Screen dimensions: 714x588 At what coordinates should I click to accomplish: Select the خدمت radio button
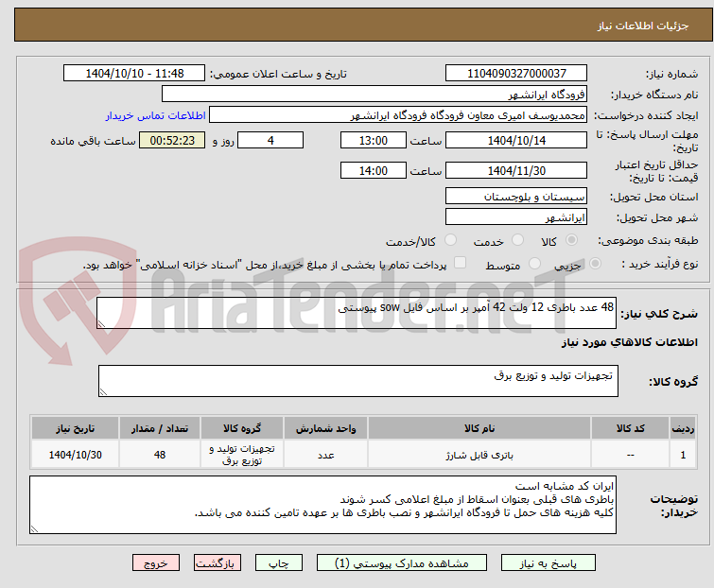click(517, 240)
